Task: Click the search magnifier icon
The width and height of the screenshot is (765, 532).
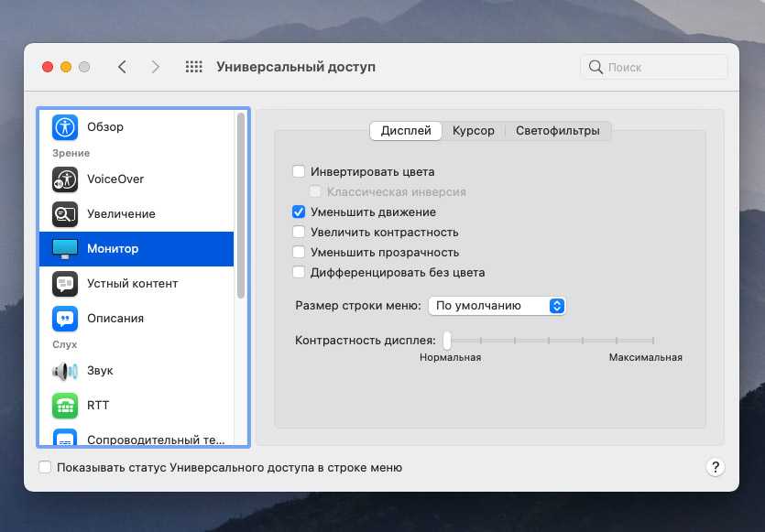Action: tap(596, 67)
